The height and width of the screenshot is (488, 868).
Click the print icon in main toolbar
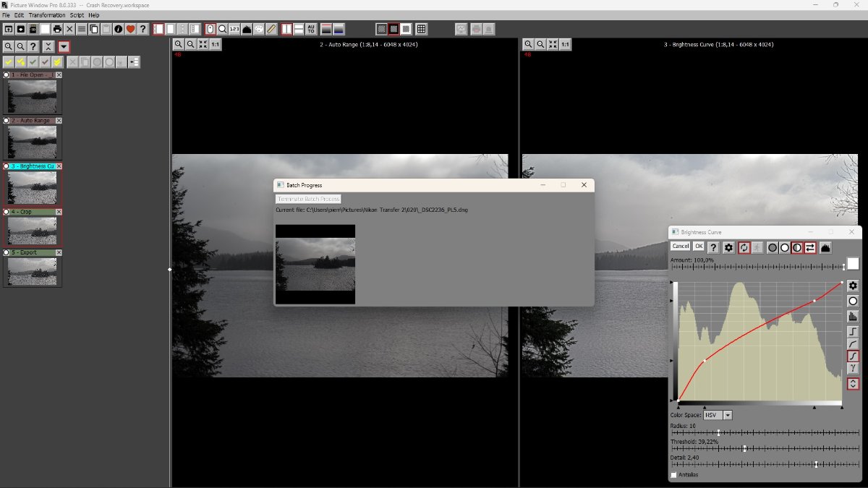tap(57, 29)
